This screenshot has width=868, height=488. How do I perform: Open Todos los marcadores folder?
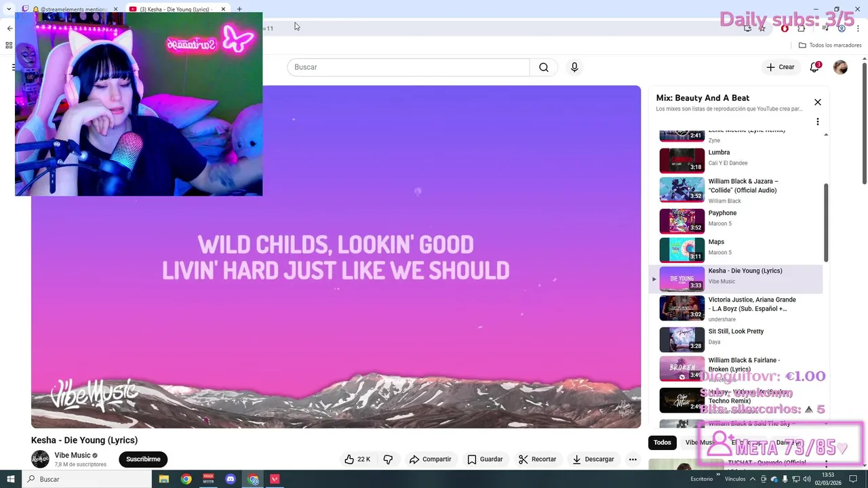[830, 45]
